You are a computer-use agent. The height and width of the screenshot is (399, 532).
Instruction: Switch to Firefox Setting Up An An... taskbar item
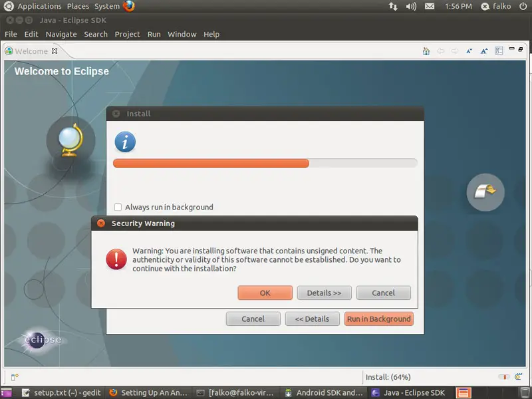148,393
